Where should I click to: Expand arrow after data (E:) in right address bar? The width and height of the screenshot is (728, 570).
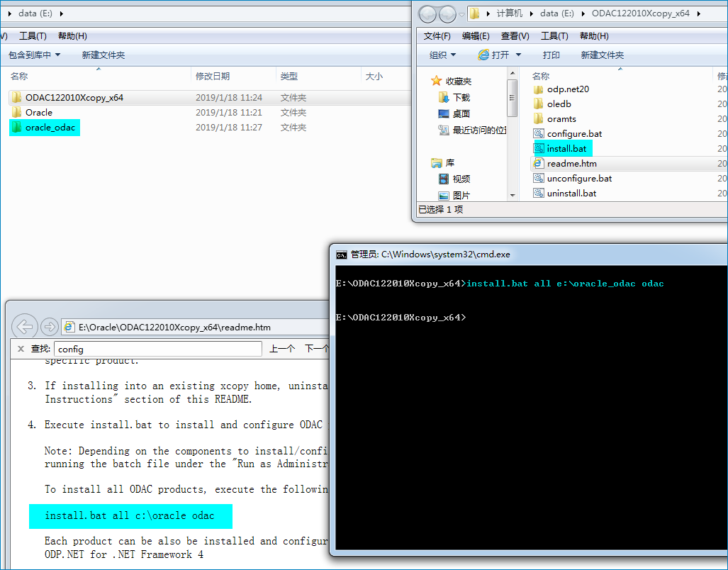583,13
